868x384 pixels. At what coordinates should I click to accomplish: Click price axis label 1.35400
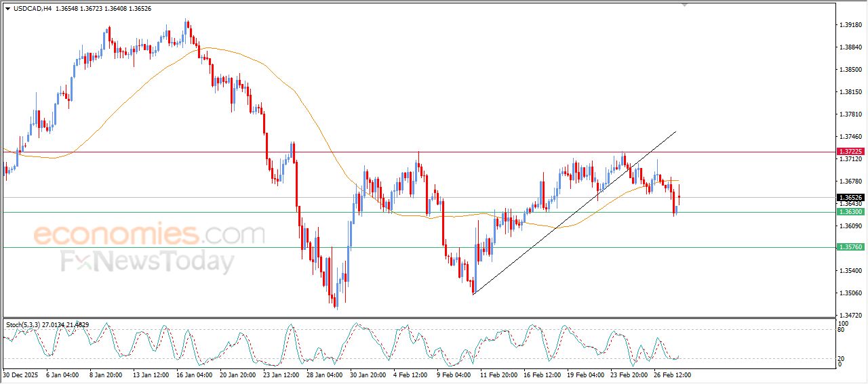(850, 271)
